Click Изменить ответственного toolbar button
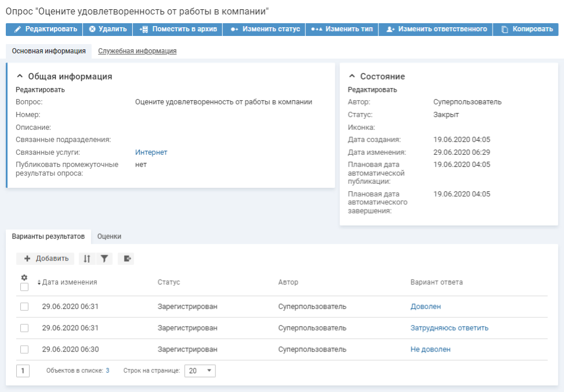The width and height of the screenshot is (564, 392). 436,29
